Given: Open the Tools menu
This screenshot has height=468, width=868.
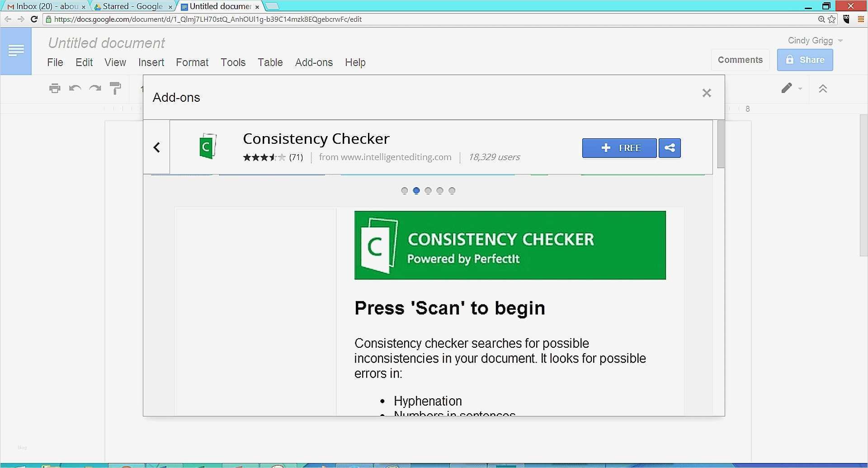Looking at the screenshot, I should (233, 62).
